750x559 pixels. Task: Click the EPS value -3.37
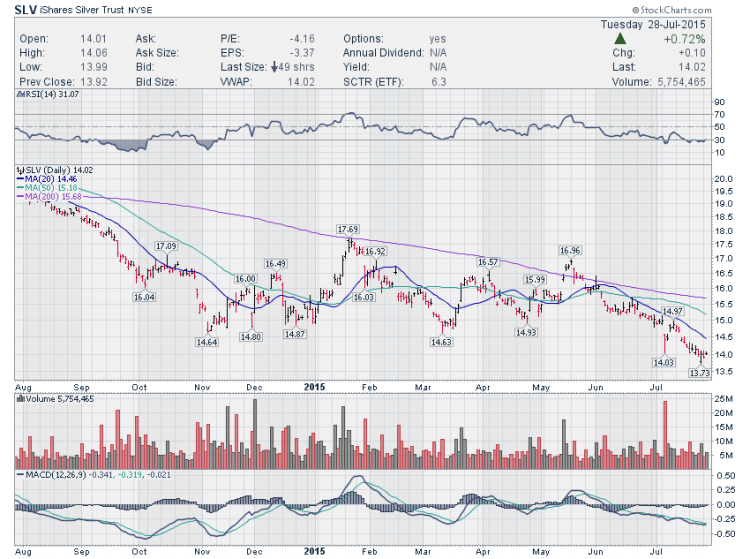tap(302, 53)
